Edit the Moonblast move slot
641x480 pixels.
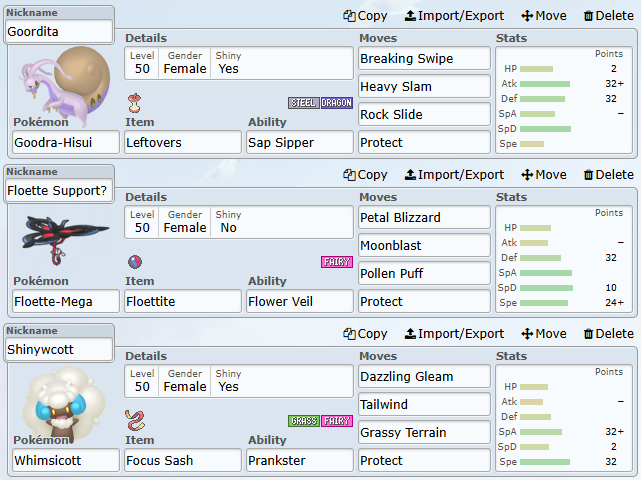coord(424,245)
